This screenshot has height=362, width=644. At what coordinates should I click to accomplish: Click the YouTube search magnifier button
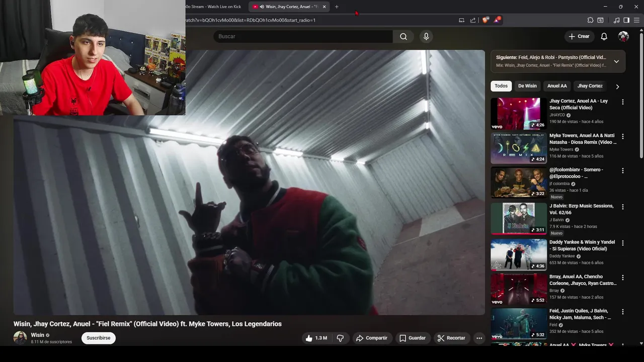tap(404, 36)
